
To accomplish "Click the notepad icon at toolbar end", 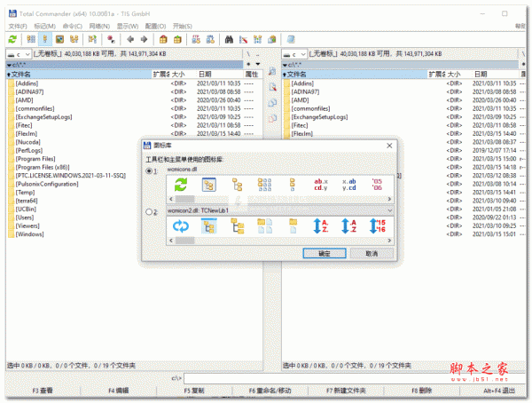I will (x=291, y=39).
